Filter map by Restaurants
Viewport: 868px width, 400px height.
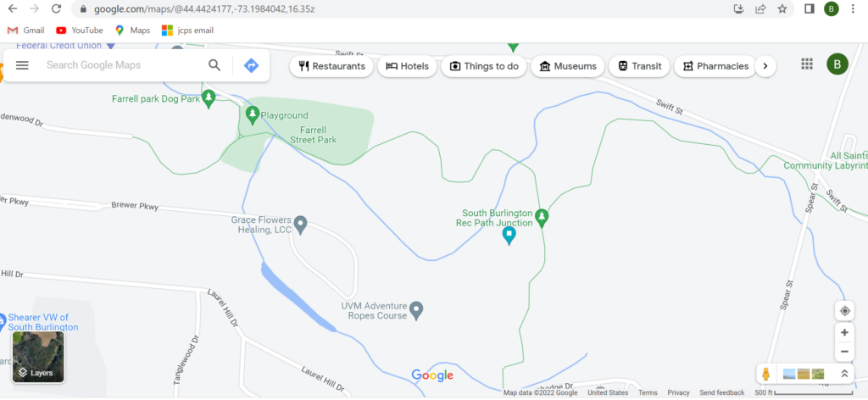[331, 66]
